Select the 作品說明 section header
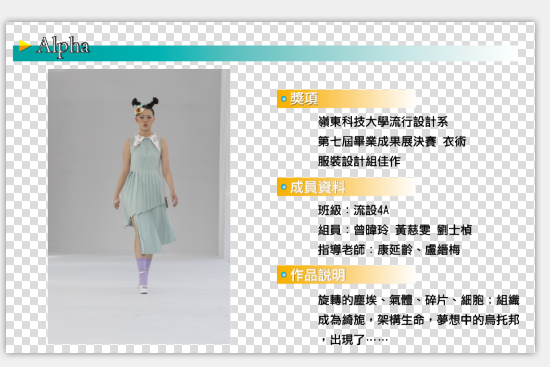 (x=346, y=275)
